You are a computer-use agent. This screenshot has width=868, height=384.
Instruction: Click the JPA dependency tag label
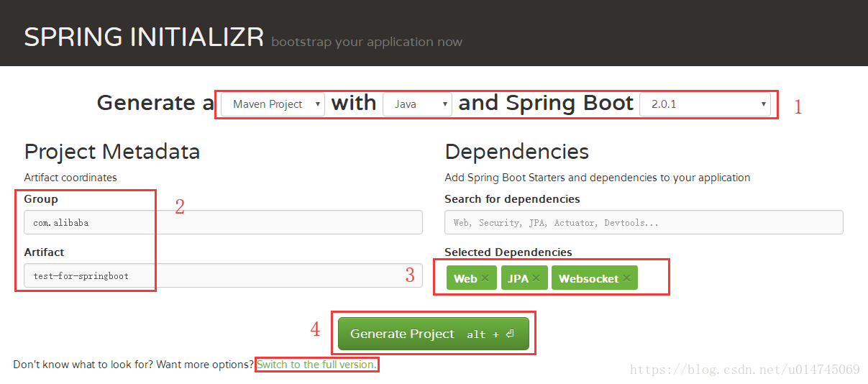point(518,278)
